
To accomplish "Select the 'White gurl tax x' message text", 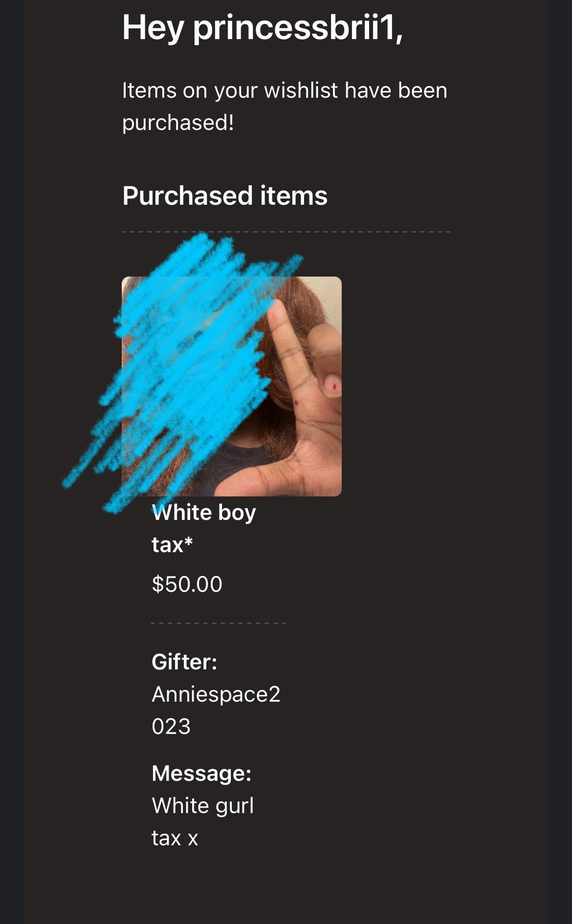I will click(x=203, y=821).
